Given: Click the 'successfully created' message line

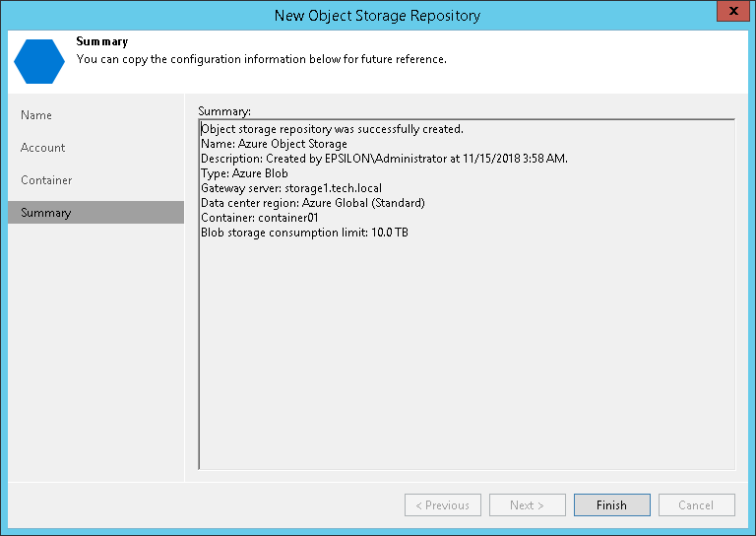Looking at the screenshot, I should tap(332, 129).
